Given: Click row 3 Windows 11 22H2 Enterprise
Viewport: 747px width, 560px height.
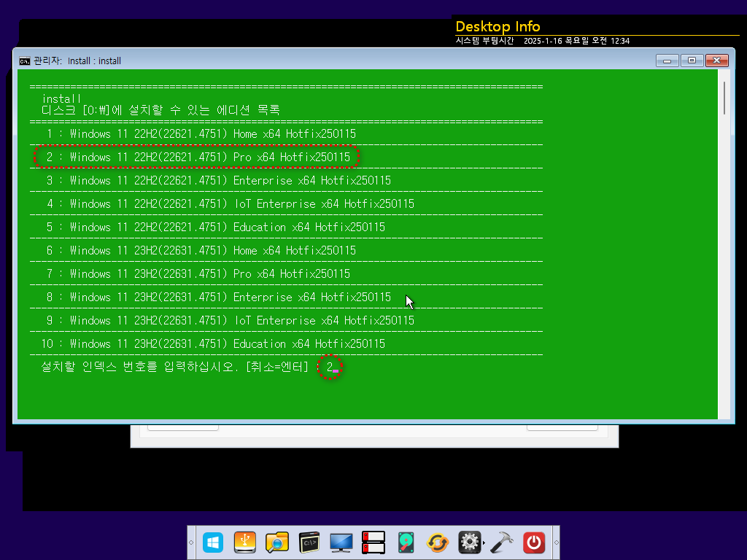Looking at the screenshot, I should [219, 181].
